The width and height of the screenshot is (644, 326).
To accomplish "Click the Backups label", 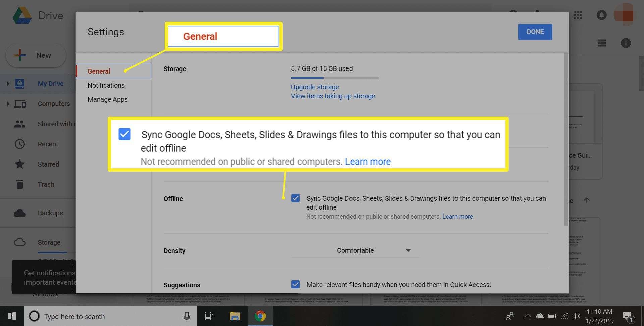I will click(x=50, y=213).
